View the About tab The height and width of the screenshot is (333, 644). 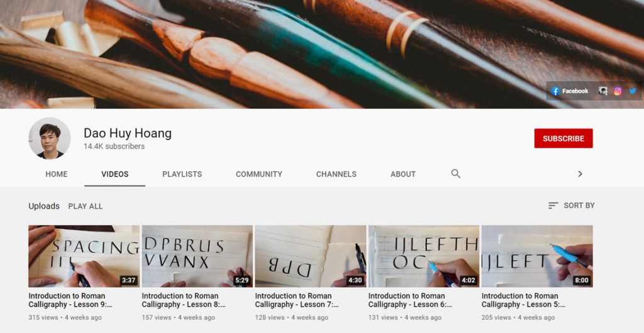[403, 174]
